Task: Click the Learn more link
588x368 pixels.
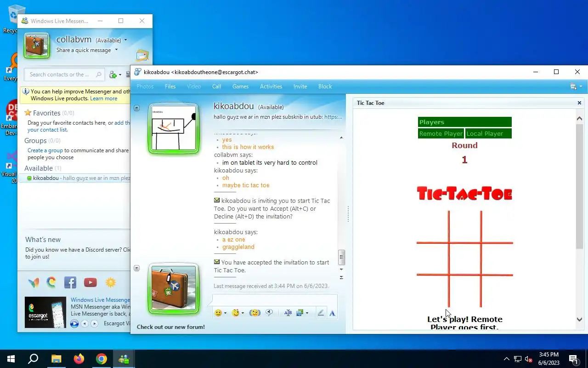Action: tap(104, 98)
